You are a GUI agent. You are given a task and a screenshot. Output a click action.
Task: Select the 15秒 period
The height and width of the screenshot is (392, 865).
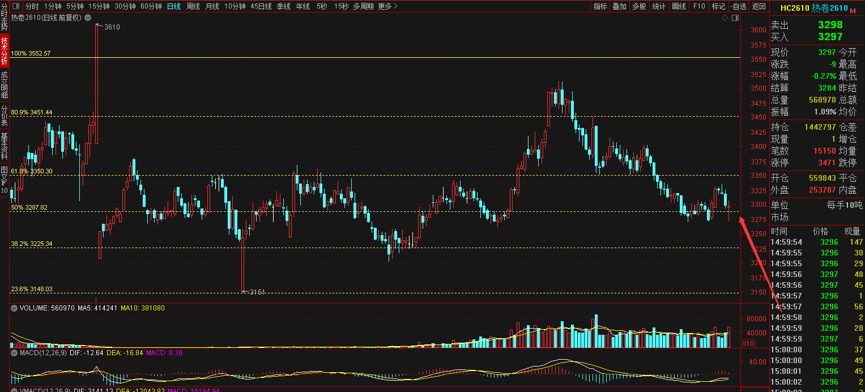coord(341,7)
